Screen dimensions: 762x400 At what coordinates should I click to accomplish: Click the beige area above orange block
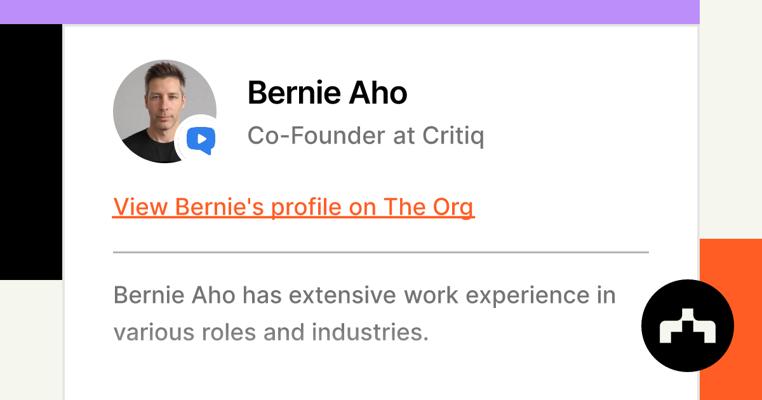coord(730,120)
